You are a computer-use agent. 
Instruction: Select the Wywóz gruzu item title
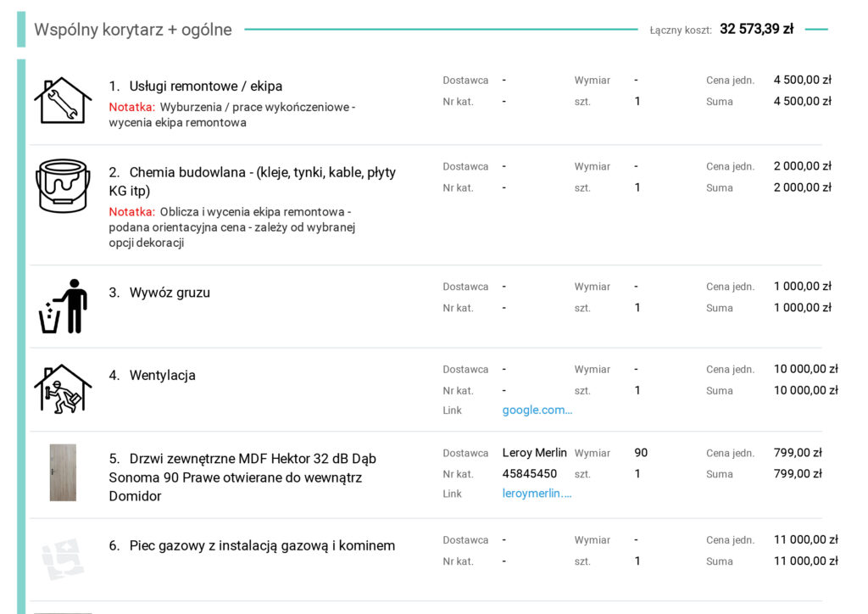point(170,293)
